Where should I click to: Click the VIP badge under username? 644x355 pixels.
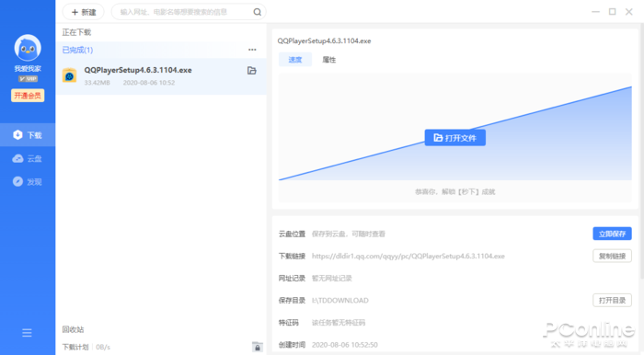[x=28, y=79]
